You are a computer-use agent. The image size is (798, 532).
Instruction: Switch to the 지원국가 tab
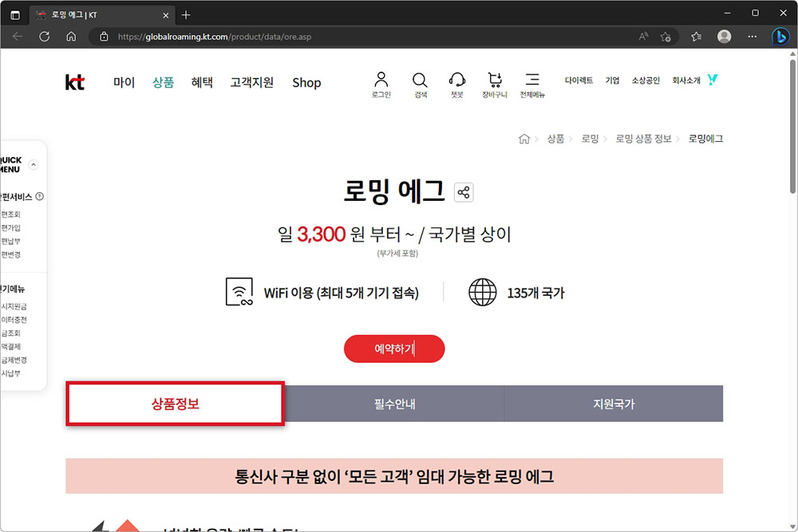point(614,404)
